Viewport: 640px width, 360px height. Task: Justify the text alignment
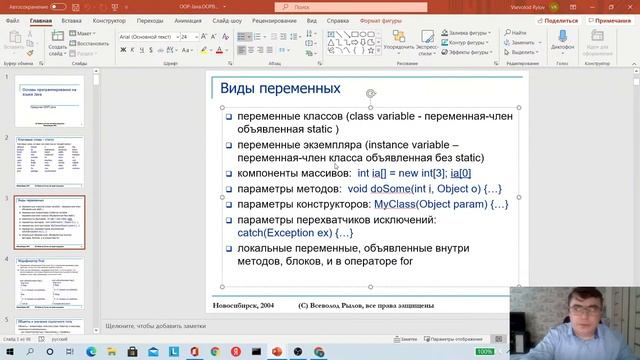269,50
